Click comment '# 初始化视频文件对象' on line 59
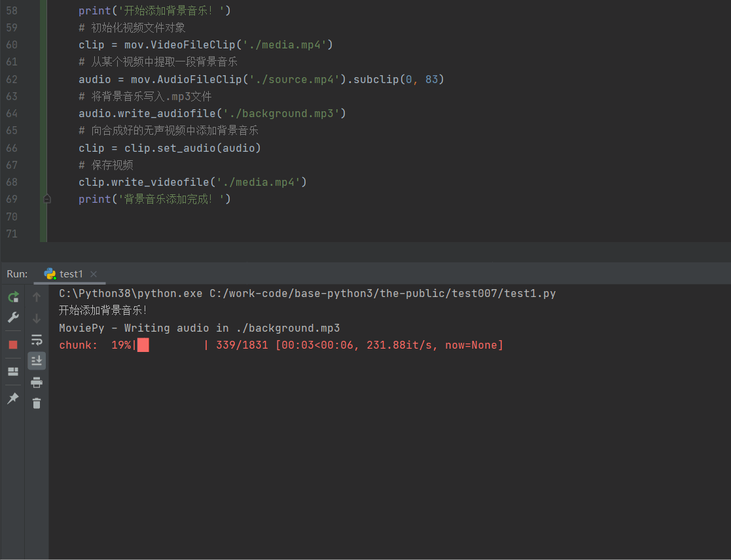This screenshot has width=731, height=560. tap(132, 27)
